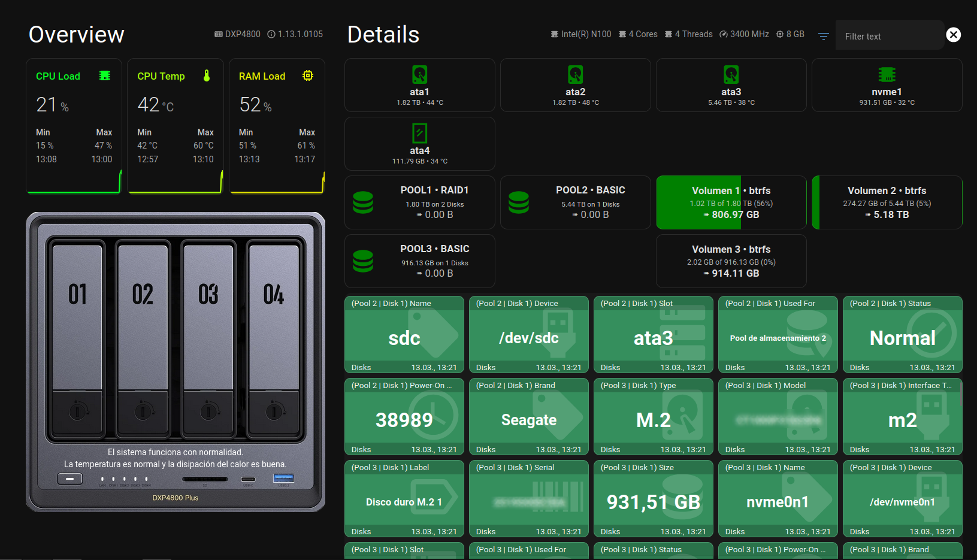This screenshot has height=560, width=977.
Task: Click the Pool 2 Disk 1 Brand Seagate tile
Action: [x=528, y=416]
